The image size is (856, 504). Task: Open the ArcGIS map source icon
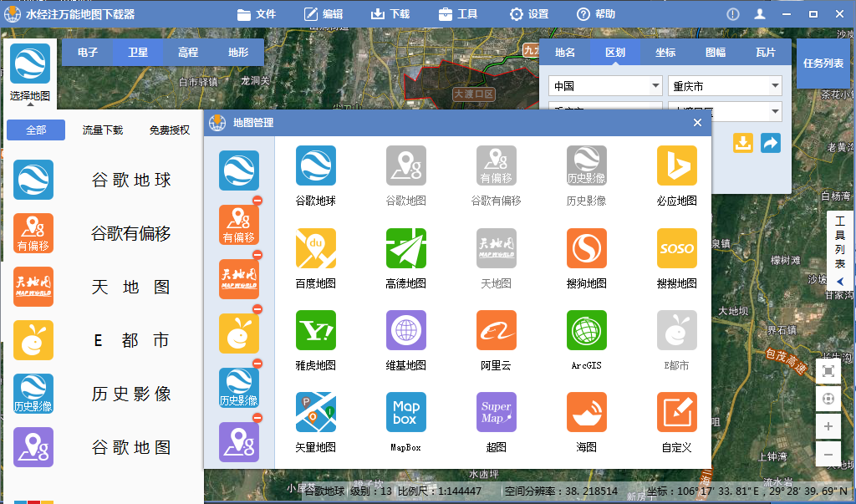[x=586, y=330]
